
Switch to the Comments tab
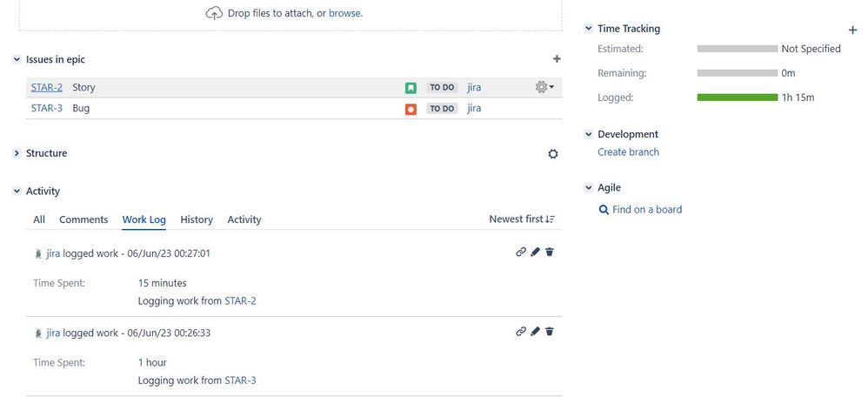click(x=83, y=219)
